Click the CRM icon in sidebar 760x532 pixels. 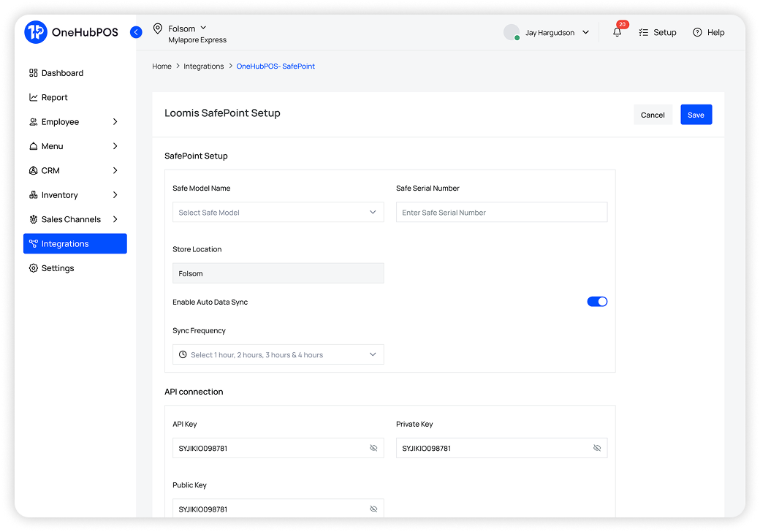(x=34, y=170)
